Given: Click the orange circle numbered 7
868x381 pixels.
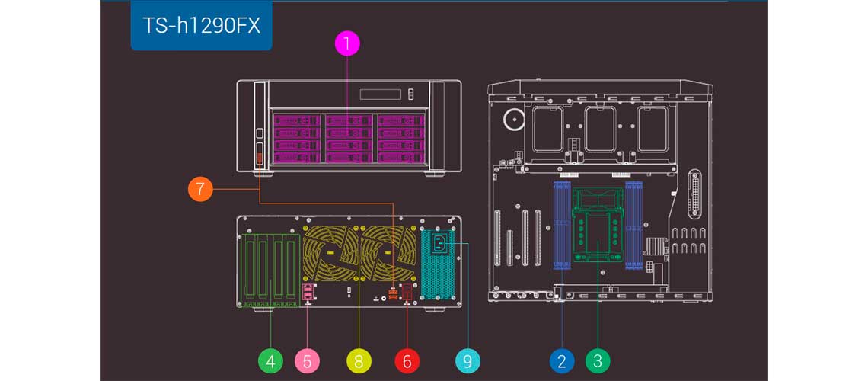Looking at the screenshot, I should (x=199, y=189).
